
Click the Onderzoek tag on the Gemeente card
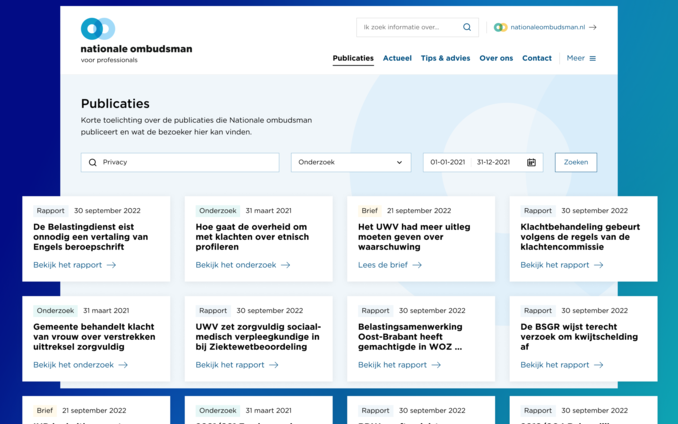pos(55,311)
